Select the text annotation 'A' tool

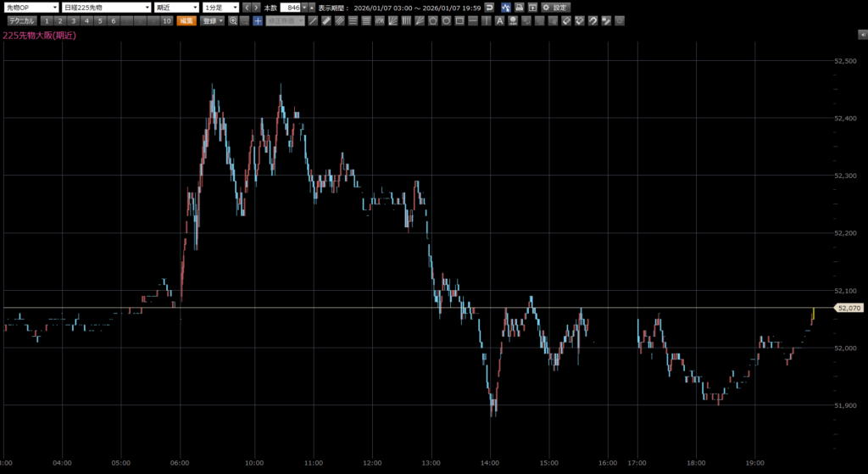click(x=500, y=20)
